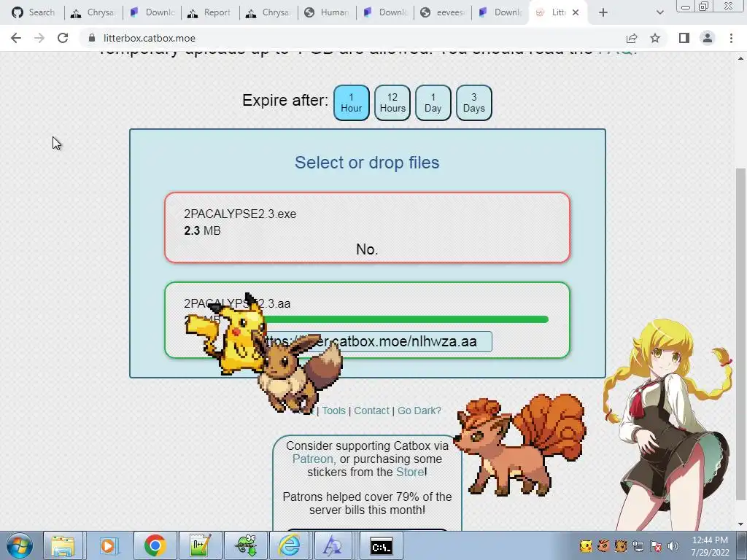View site info via lock icon
The width and height of the screenshot is (747, 560).
pos(92,38)
